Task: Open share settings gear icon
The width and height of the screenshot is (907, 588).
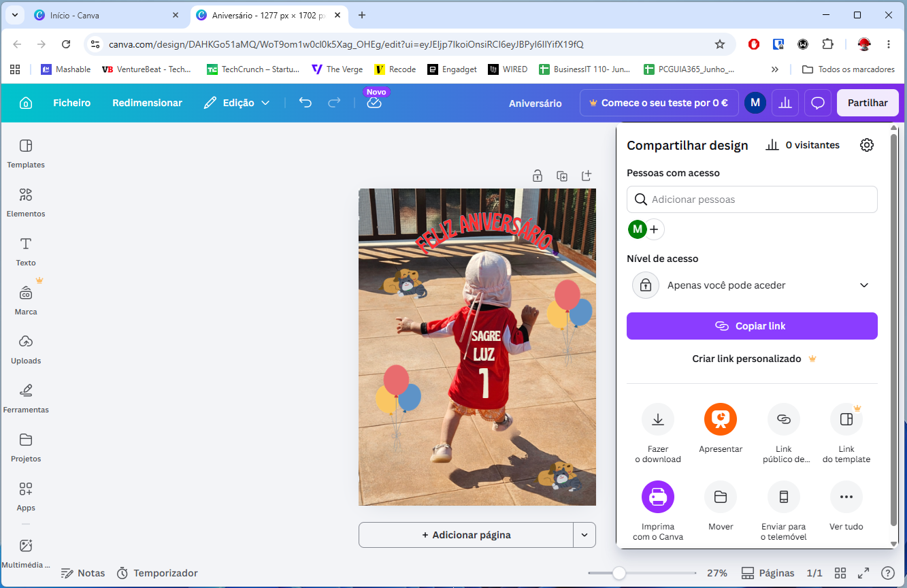Action: pyautogui.click(x=866, y=145)
